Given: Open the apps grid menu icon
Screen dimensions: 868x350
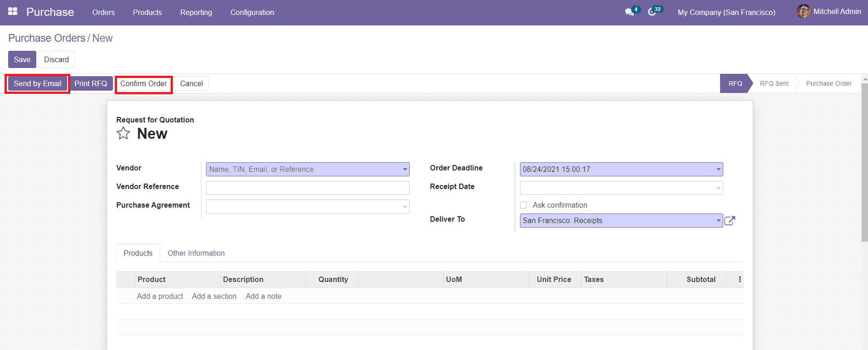Looking at the screenshot, I should click(13, 11).
